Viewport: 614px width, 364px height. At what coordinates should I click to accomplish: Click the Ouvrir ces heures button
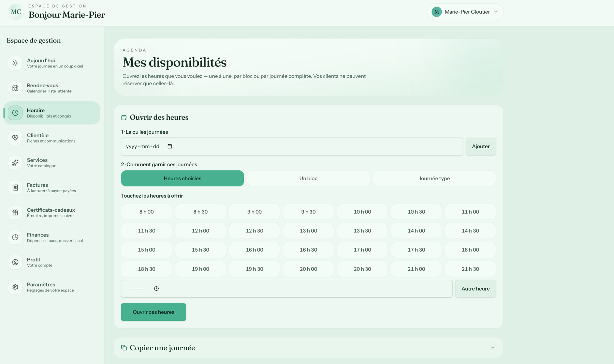[x=153, y=312]
